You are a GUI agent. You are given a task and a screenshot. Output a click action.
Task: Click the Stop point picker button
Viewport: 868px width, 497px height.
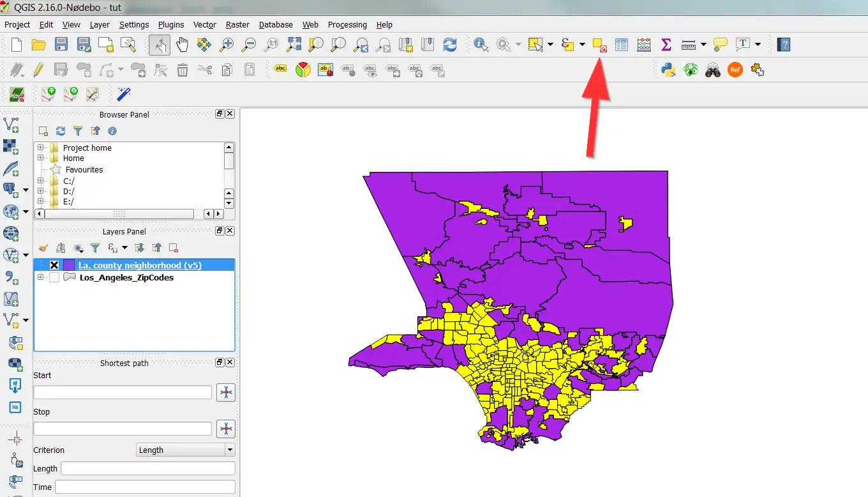226,429
